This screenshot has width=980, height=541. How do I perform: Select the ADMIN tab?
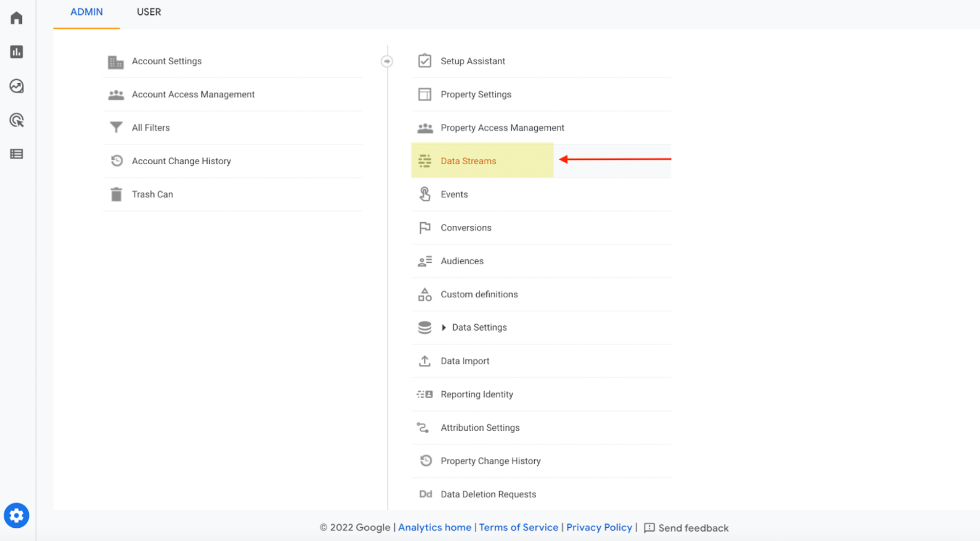click(86, 12)
